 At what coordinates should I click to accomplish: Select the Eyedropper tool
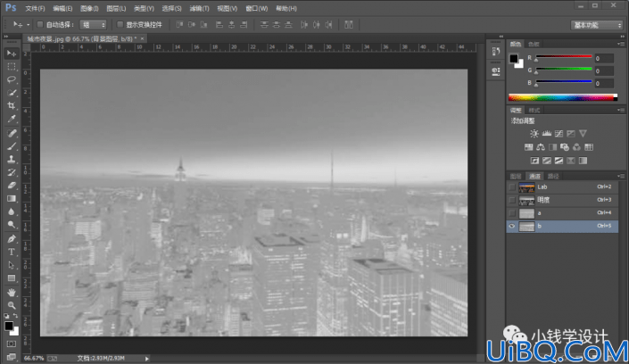tap(12, 120)
